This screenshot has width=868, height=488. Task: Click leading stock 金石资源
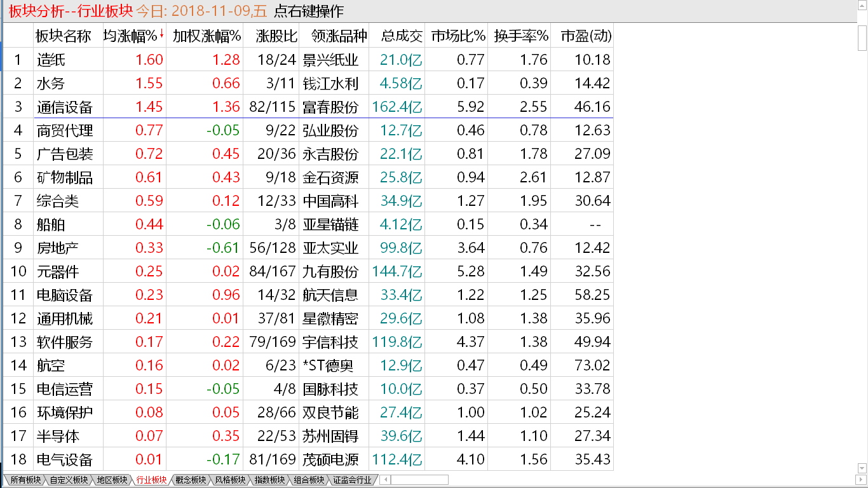point(330,178)
